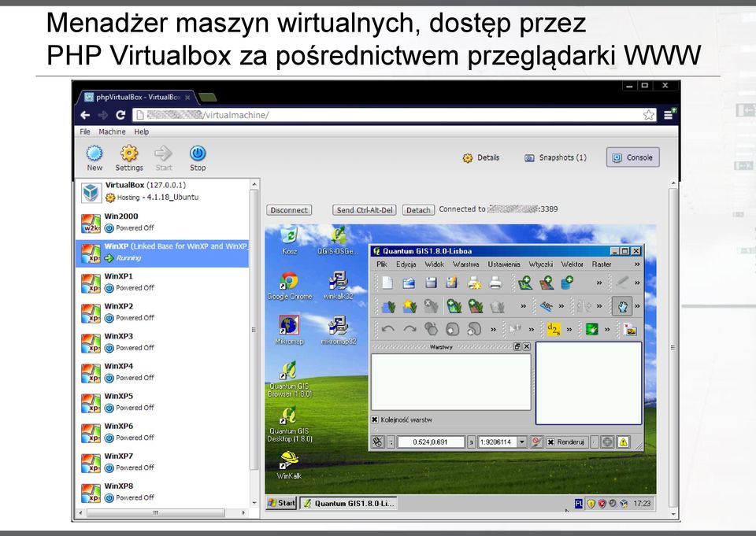This screenshot has height=536, width=756.
Task: Open the Machine menu in phpVirtualBox
Action: 112,131
